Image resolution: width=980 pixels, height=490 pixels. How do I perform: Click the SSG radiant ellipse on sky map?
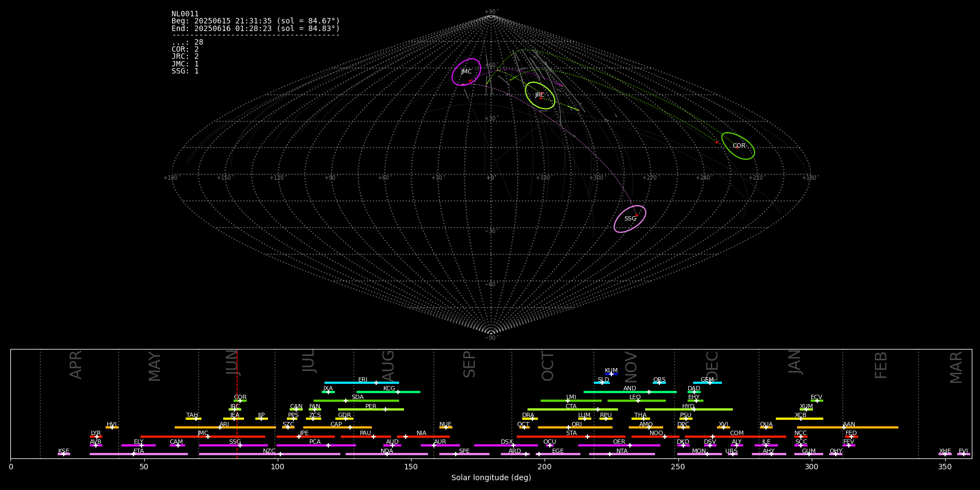tap(630, 219)
